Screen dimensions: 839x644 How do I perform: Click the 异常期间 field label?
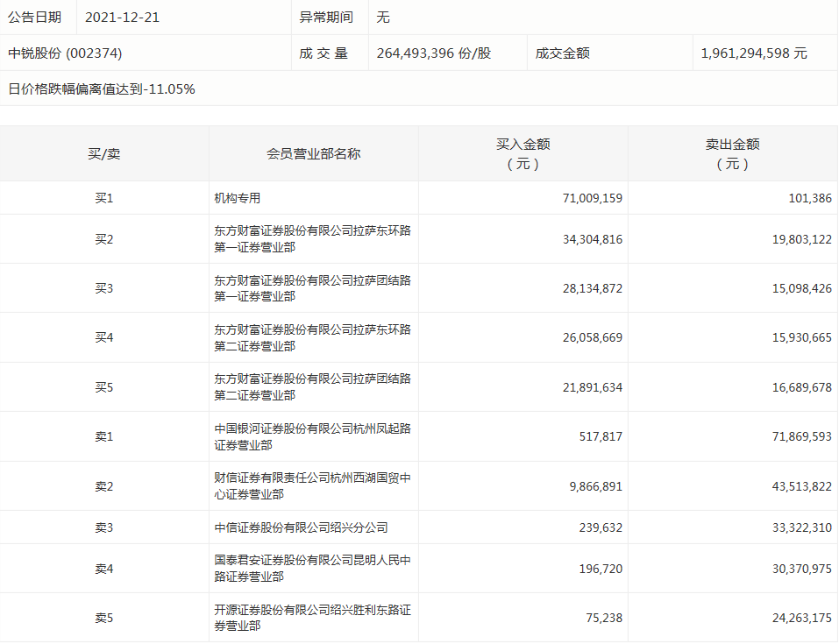click(x=326, y=18)
